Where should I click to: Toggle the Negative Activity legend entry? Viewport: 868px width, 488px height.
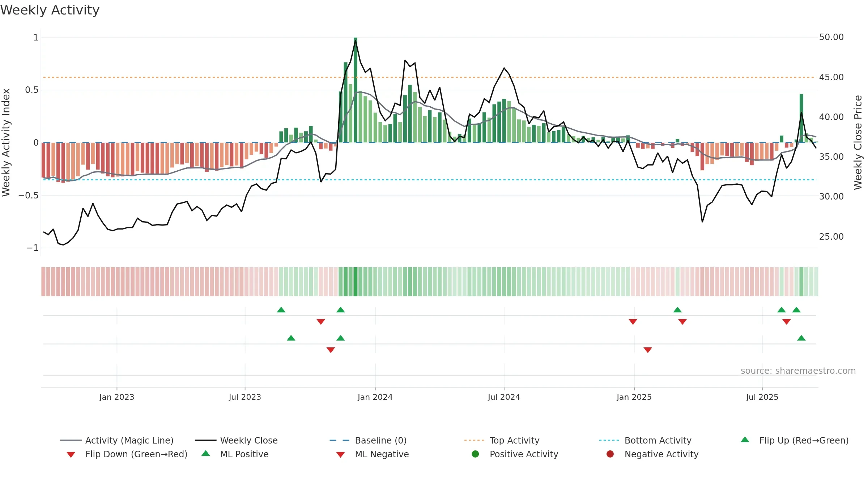click(652, 454)
